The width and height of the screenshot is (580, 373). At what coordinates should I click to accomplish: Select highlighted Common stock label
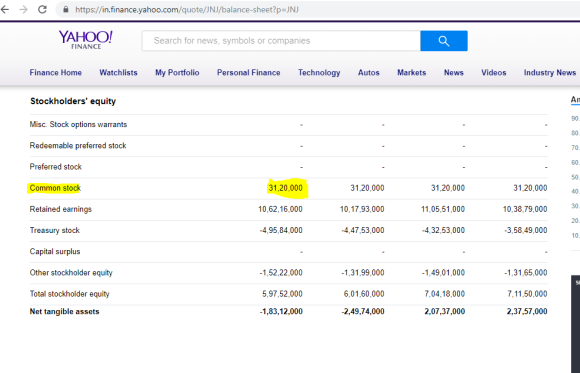point(55,188)
